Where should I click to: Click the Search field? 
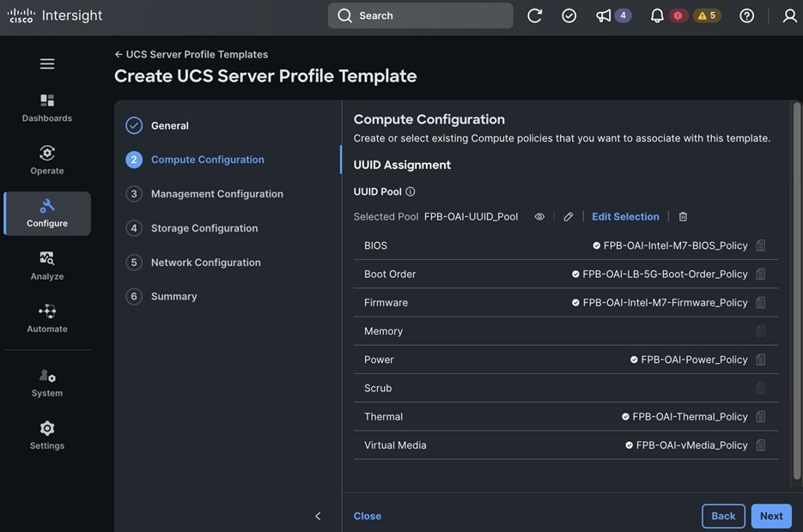(421, 15)
